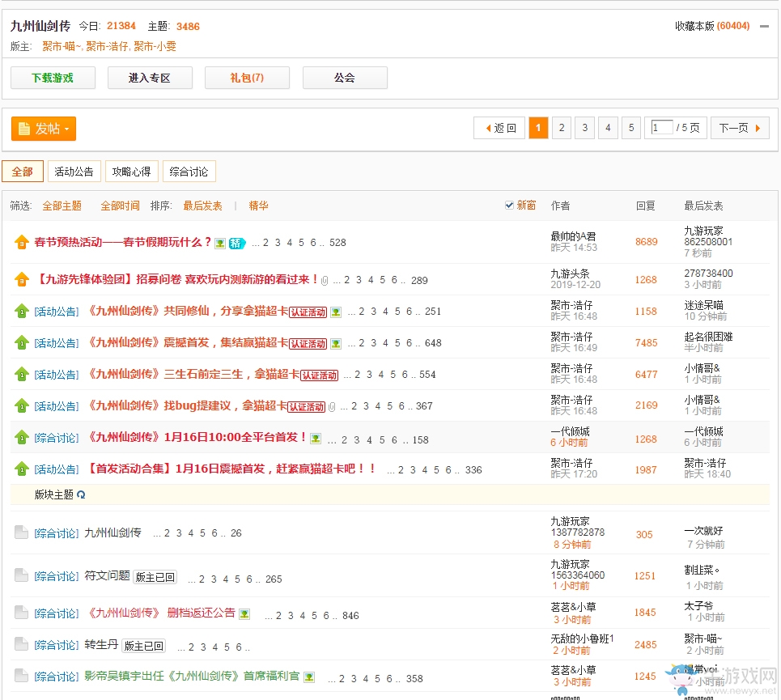
Task: Open thread 转生丹
Action: tap(102, 644)
